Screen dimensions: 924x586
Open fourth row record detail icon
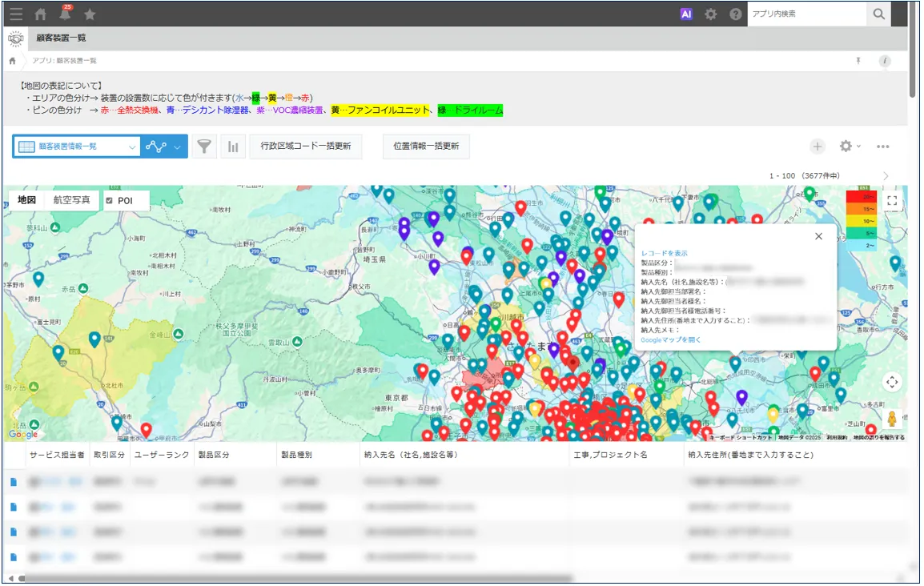tap(14, 556)
